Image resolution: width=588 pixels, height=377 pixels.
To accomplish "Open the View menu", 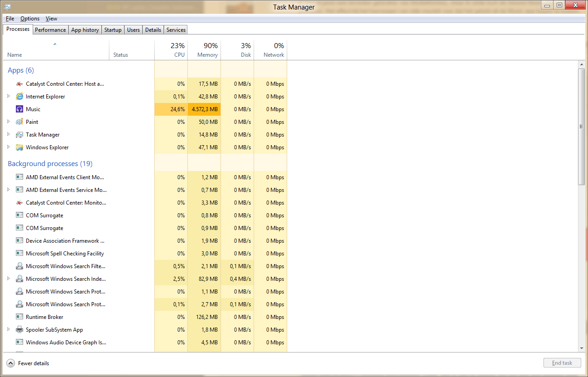I will point(51,19).
